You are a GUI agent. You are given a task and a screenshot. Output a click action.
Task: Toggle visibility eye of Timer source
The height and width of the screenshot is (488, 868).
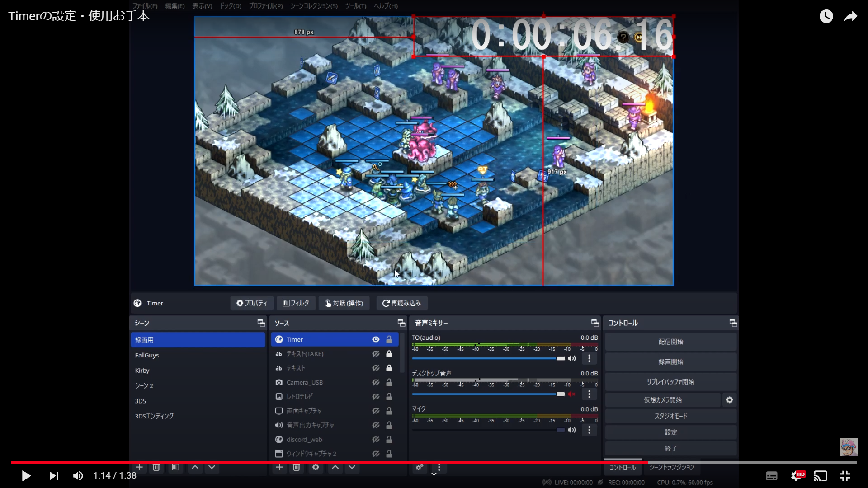(x=376, y=339)
